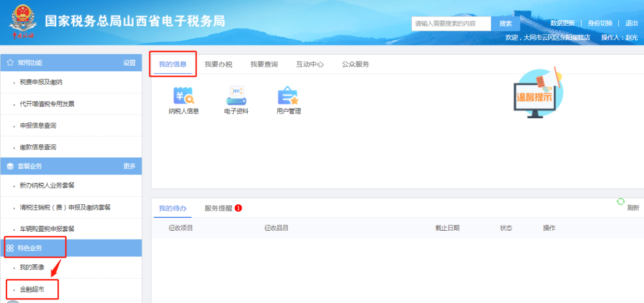
Task: Click the 征收品目 column header
Action: coord(276,228)
